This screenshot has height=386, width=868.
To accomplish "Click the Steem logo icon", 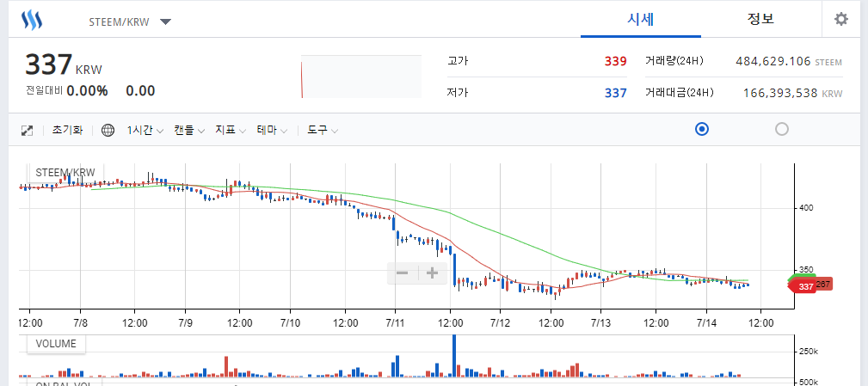I will tap(32, 21).
